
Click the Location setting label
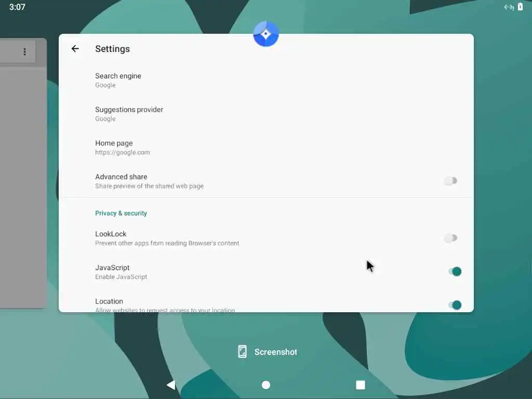point(109,301)
